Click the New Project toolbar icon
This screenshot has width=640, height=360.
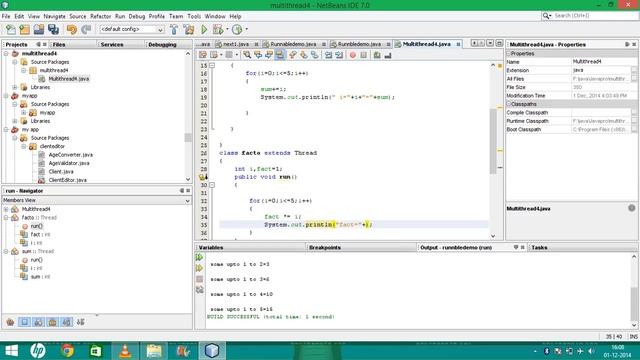pyautogui.click(x=24, y=29)
